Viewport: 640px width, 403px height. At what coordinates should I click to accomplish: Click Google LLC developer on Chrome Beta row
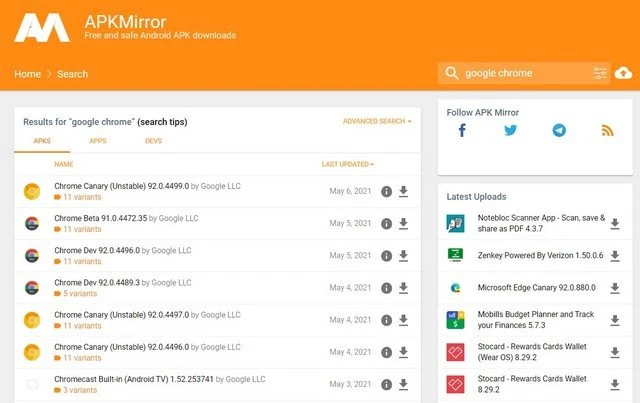[x=178, y=218]
